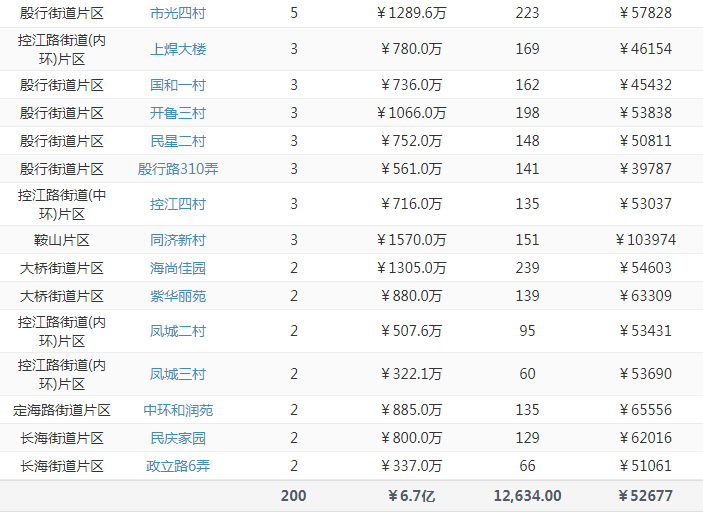Open the 市光四村 community link
This screenshot has height=513, width=703.
click(x=178, y=13)
